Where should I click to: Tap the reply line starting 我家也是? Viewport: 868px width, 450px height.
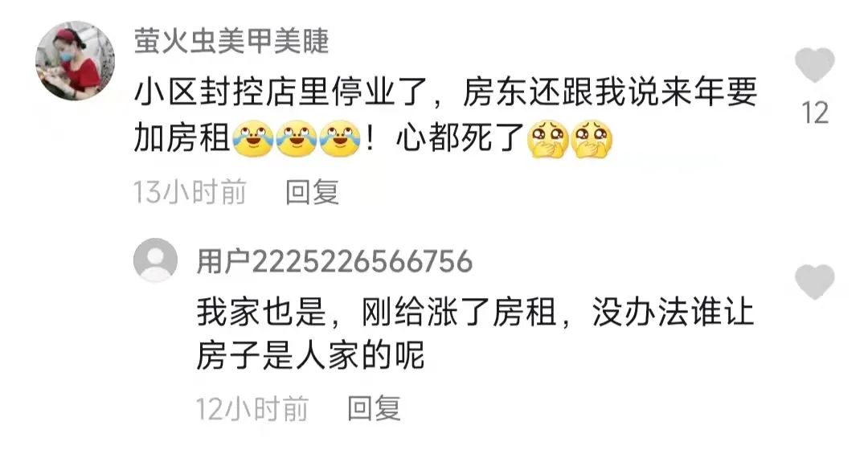tap(476, 312)
